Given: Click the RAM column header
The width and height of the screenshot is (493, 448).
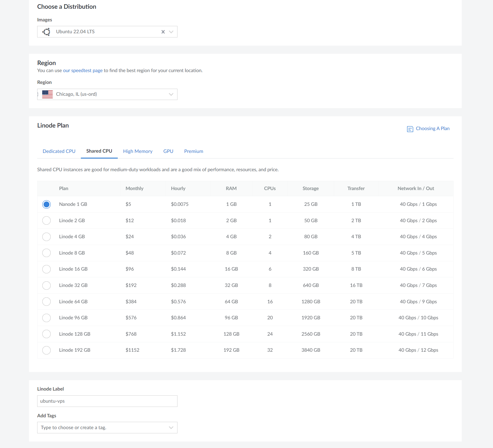Looking at the screenshot, I should (231, 188).
